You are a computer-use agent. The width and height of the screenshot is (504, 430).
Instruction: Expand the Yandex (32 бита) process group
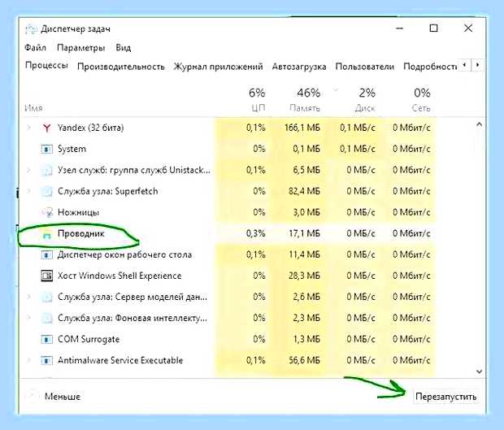tap(29, 128)
